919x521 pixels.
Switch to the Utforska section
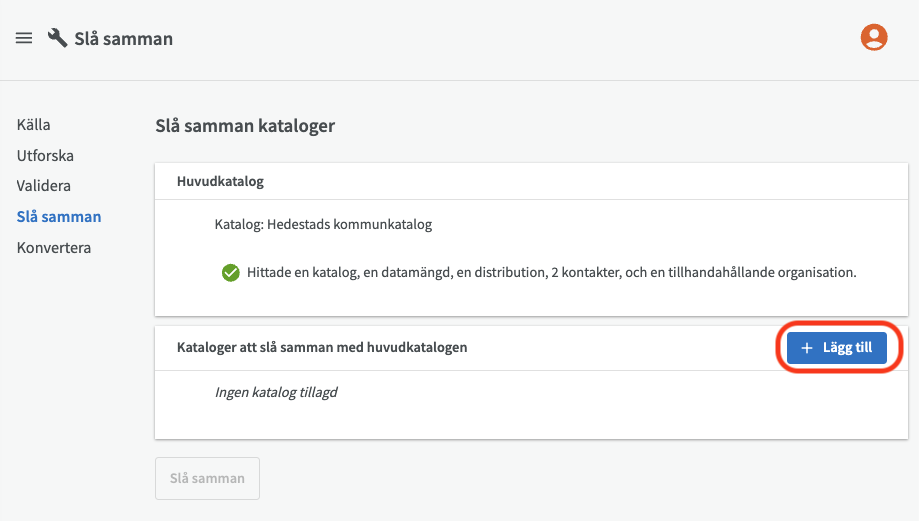(x=45, y=156)
